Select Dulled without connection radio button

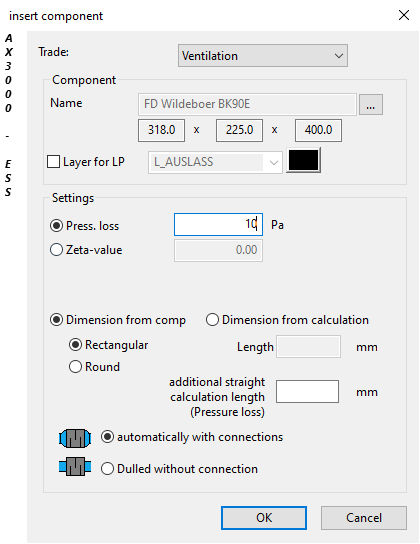(107, 469)
